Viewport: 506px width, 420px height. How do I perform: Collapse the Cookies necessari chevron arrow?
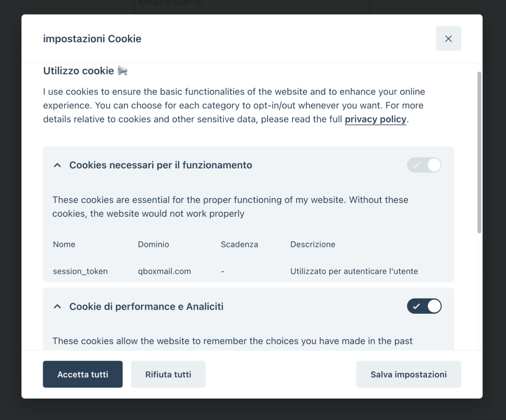[x=57, y=165]
